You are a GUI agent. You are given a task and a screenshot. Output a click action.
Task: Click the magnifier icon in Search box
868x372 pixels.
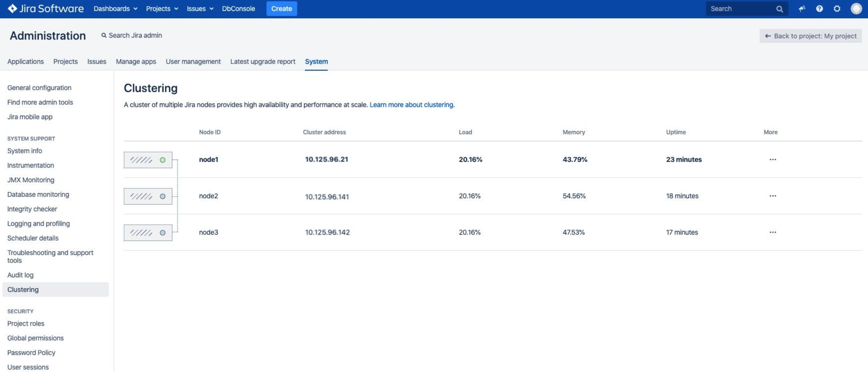pyautogui.click(x=779, y=9)
